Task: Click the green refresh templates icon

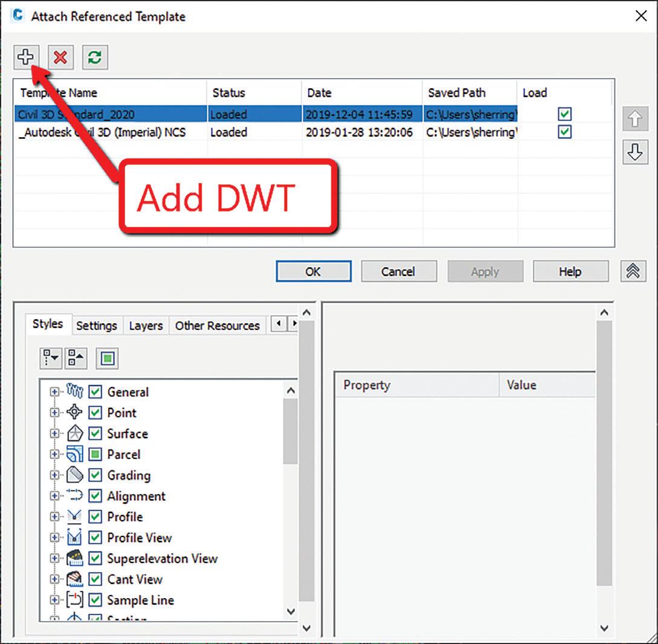Action: [95, 57]
